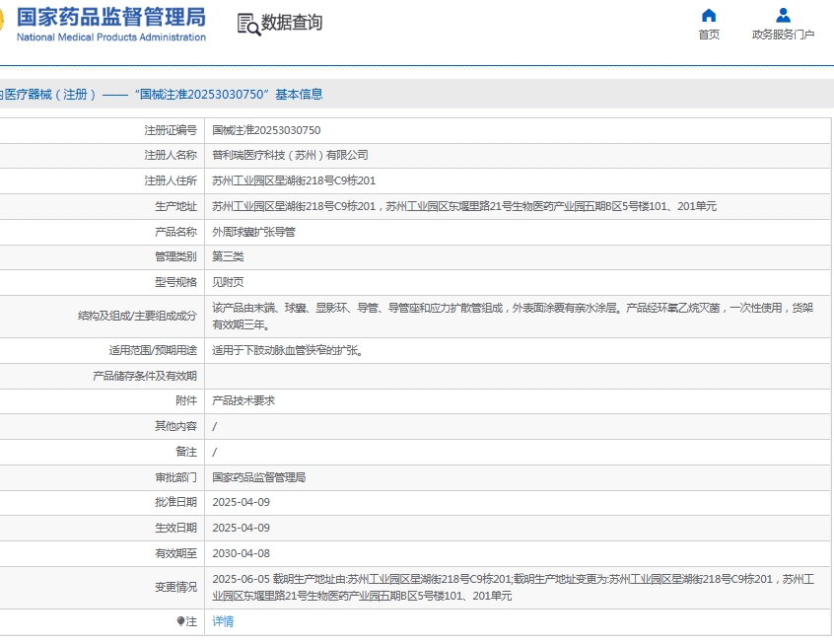Image resolution: width=834 pixels, height=644 pixels.
Task: Click the 注册证编号 row label
Action: click(171, 130)
